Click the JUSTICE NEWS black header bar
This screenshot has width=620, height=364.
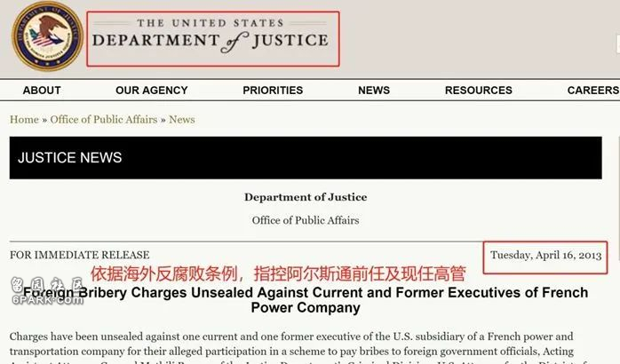(x=306, y=158)
